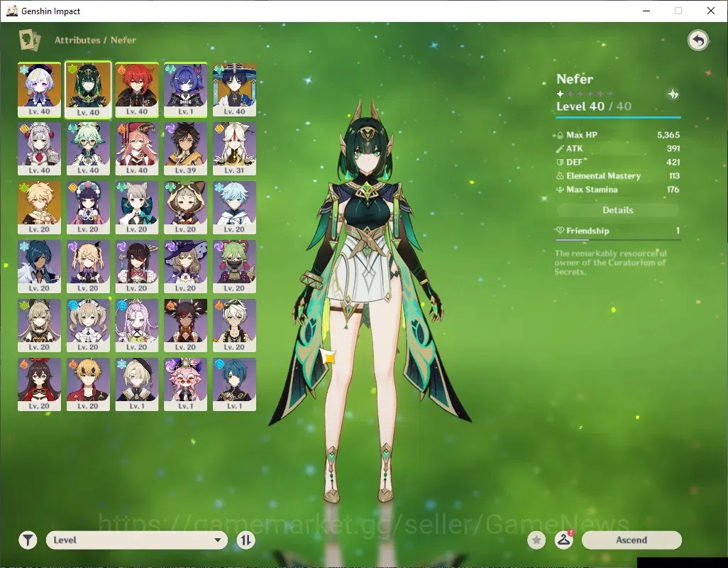Click the level experience bar under Level 40

619,117
